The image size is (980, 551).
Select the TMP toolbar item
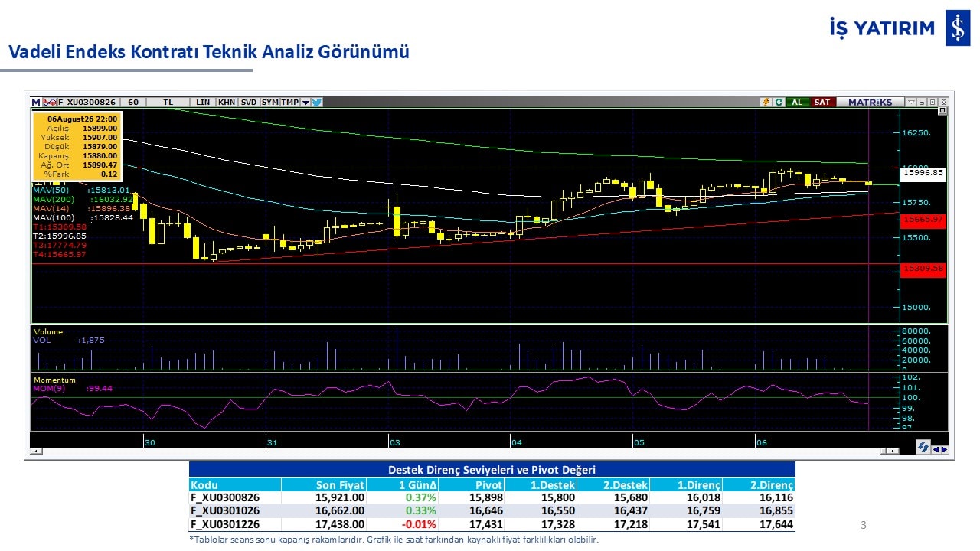tap(290, 102)
